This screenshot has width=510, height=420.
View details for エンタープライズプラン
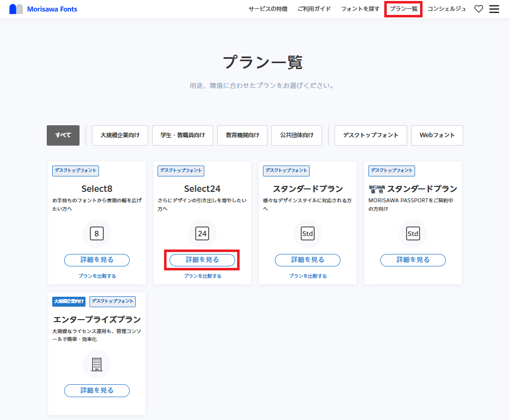[x=97, y=391]
